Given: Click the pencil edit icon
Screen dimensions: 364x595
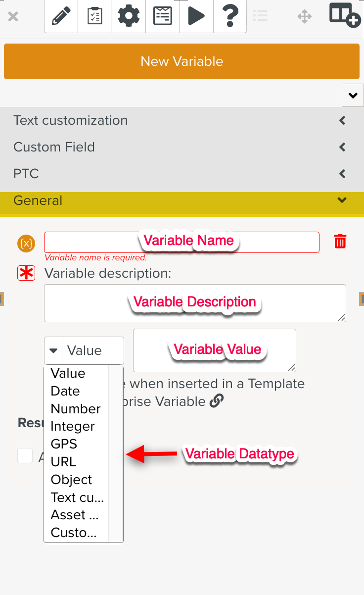Looking at the screenshot, I should [x=61, y=16].
